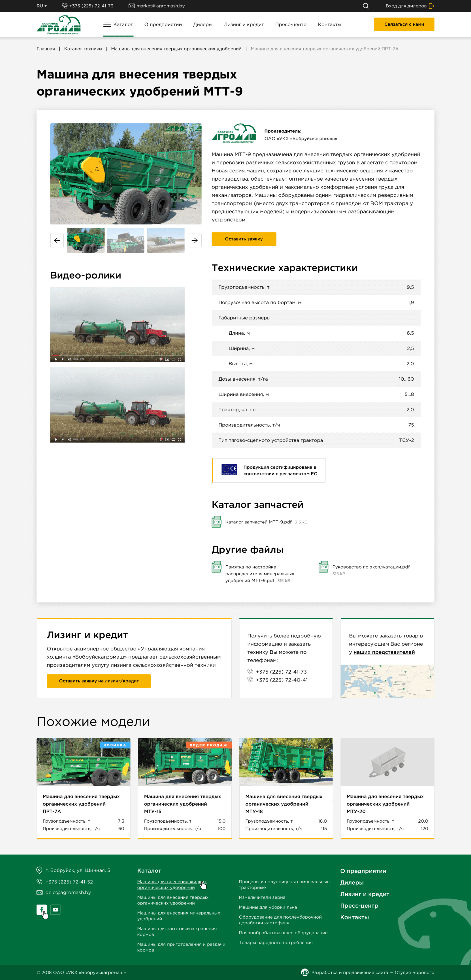Call +375 (225) 72-41-73 in info card
Image resolution: width=471 pixels, height=980 pixels.
coord(281,672)
